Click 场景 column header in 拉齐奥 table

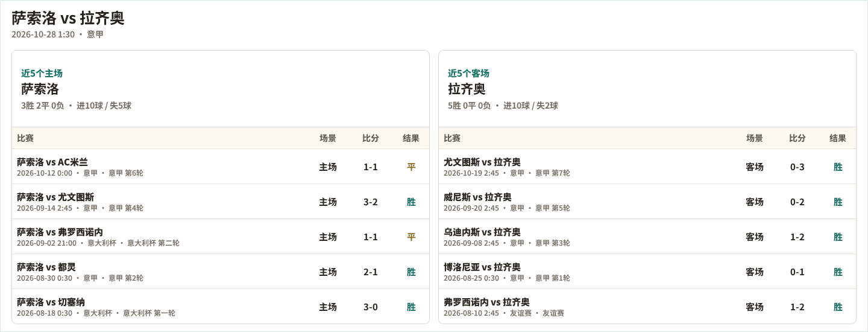click(755, 138)
